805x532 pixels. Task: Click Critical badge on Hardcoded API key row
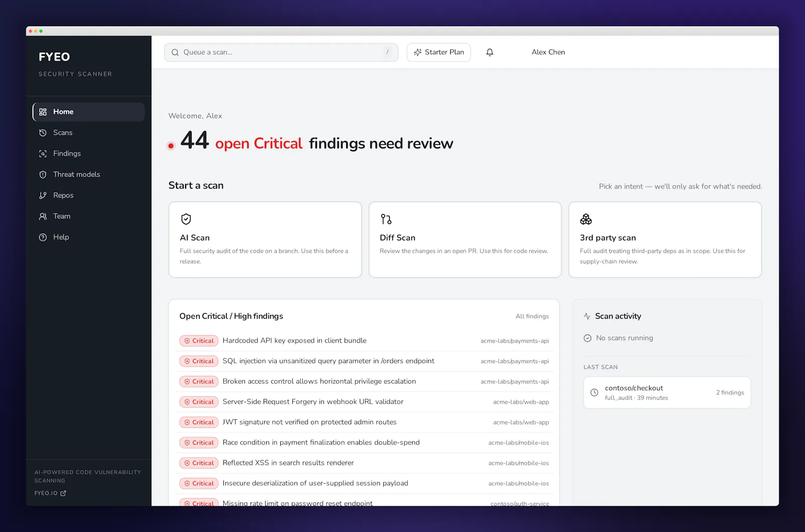199,341
